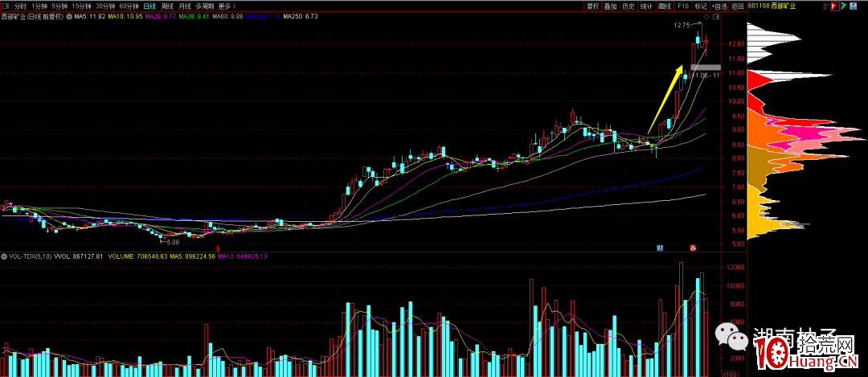Click the +自选 add to watchlist button
The height and width of the screenshot is (377, 868).
click(722, 6)
